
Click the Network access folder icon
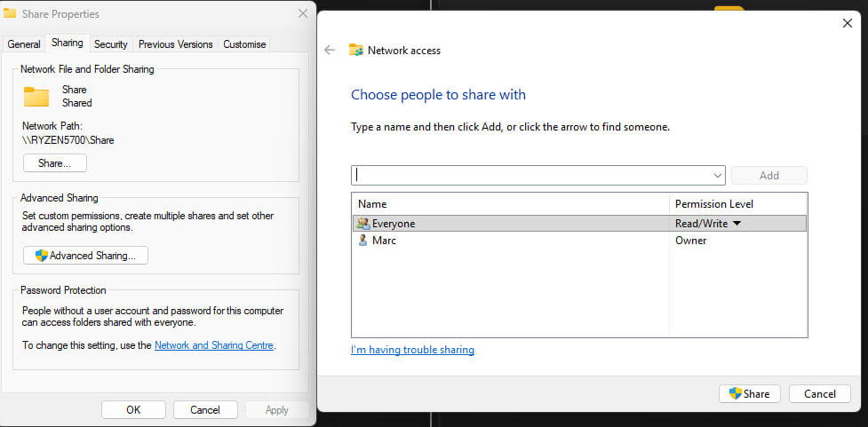356,51
